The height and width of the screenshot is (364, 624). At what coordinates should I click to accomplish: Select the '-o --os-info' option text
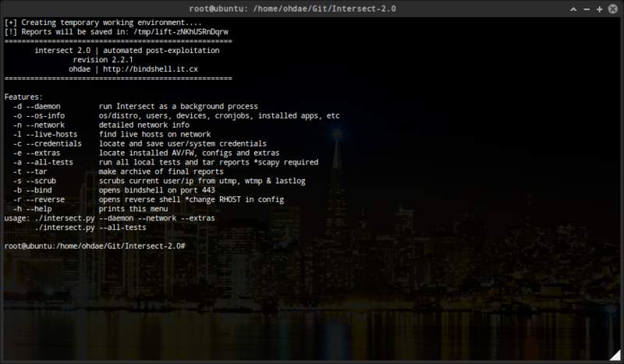pos(39,116)
